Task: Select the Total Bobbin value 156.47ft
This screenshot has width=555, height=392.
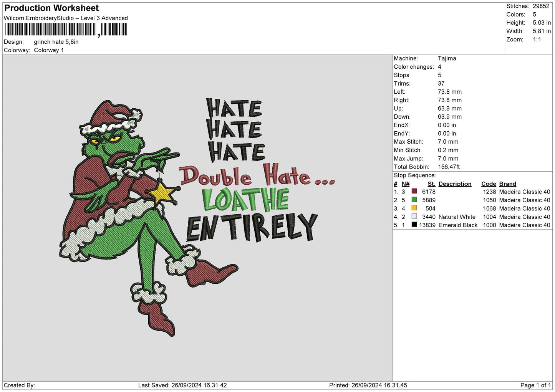Action: (x=449, y=167)
